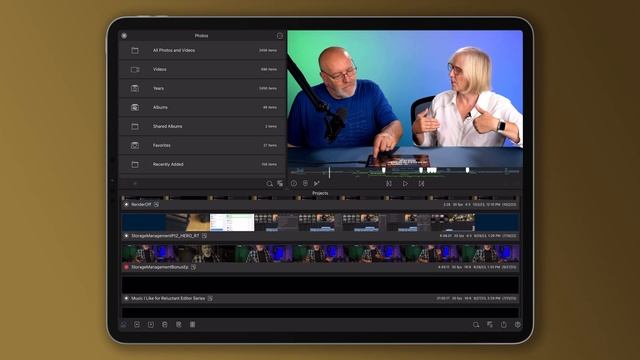This screenshot has height=360, width=640.
Task: Open the notes icon next to Music I Like project
Action: pyautogui.click(x=210, y=298)
